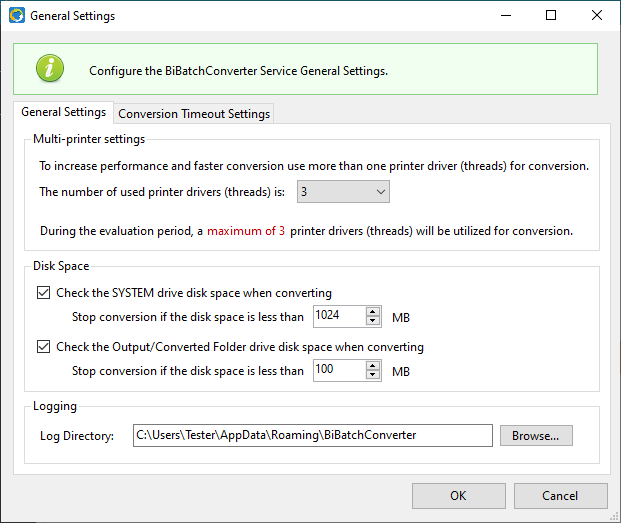
Task: Click the red 'maximum of 3' text
Action: (x=246, y=231)
